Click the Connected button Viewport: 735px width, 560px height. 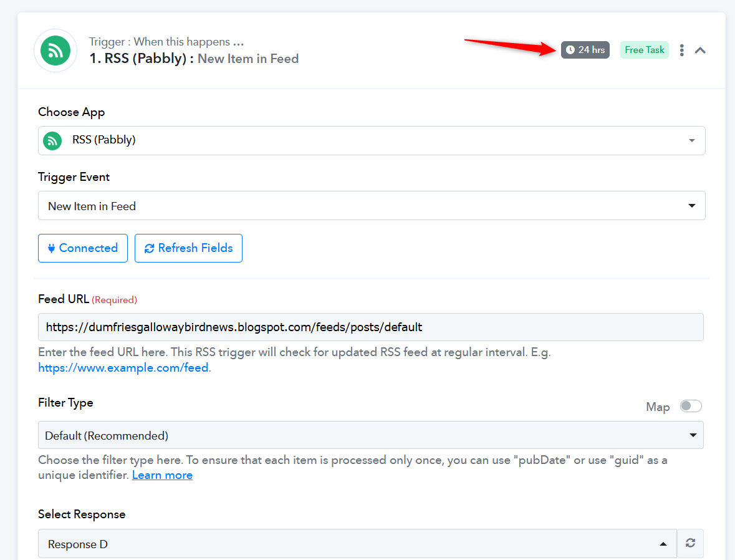[82, 248]
